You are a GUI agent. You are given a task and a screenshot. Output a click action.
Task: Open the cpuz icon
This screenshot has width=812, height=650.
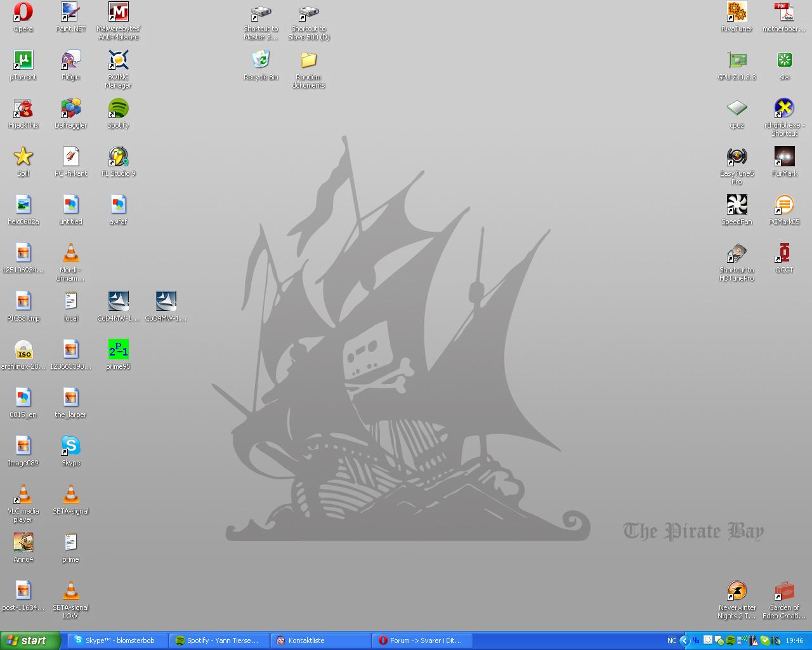click(737, 114)
